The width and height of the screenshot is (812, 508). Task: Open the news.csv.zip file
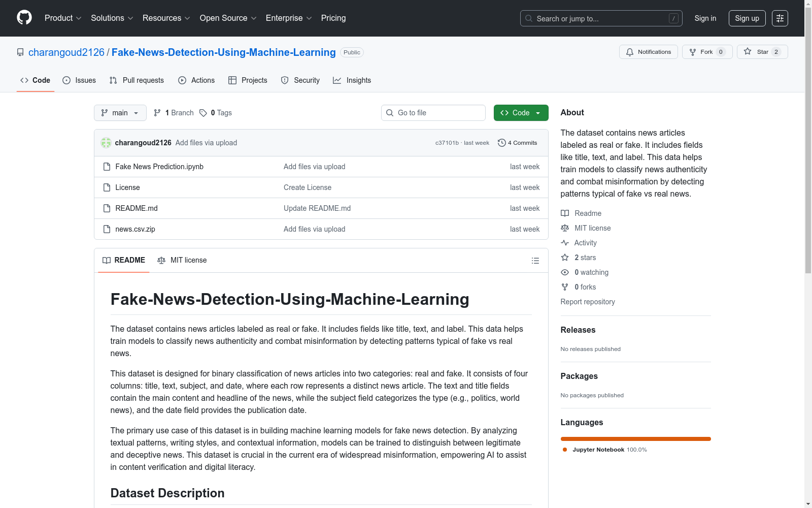(x=135, y=229)
